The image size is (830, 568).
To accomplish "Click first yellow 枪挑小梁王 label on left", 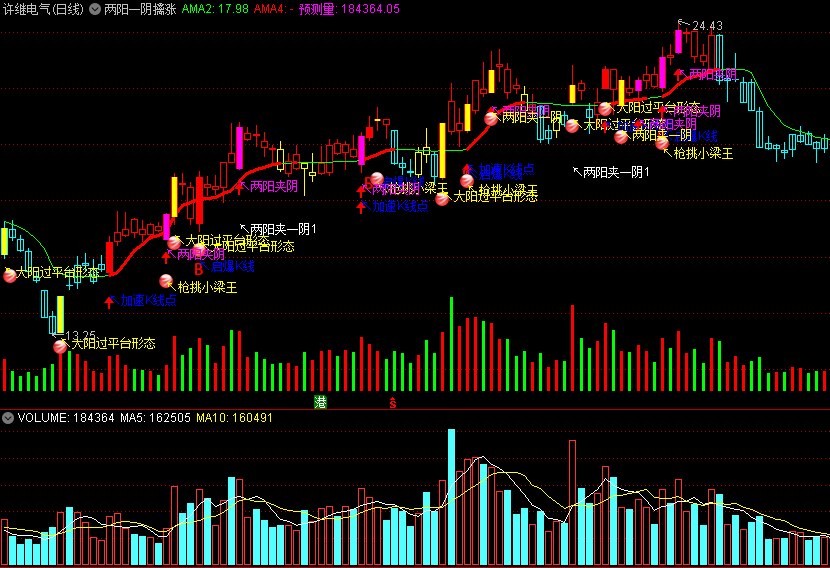I will (207, 287).
